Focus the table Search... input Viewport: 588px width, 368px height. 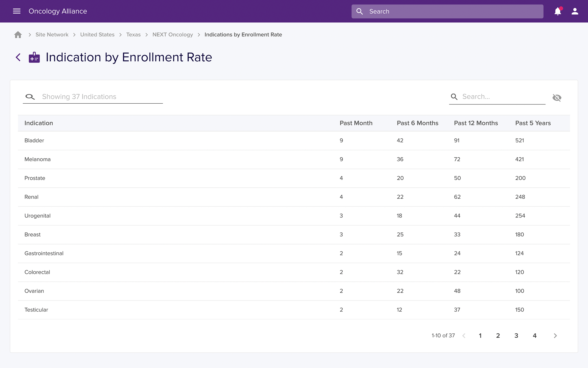click(x=497, y=97)
